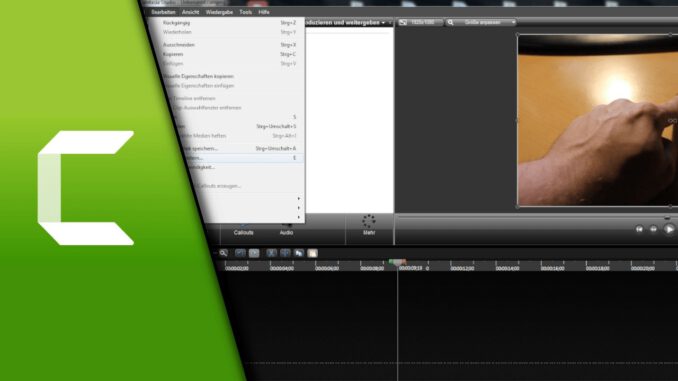Click the cut scissors icon above timeline
678x381 pixels.
point(271,253)
